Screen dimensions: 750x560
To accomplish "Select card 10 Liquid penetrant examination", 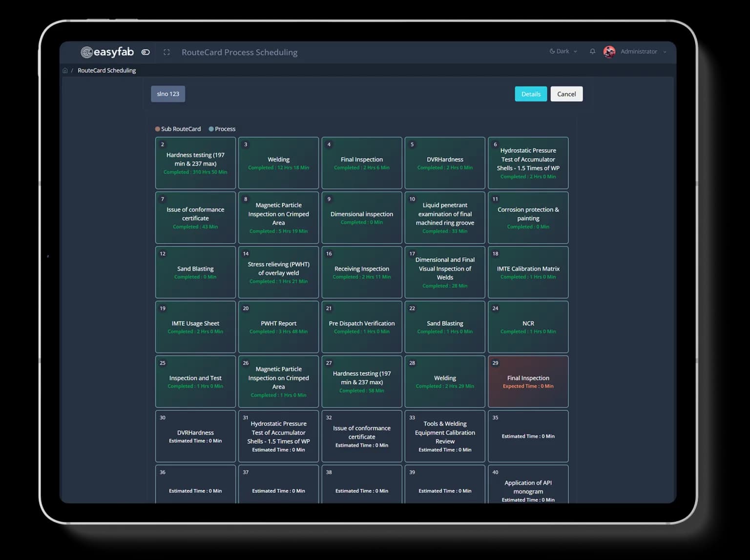I will (x=445, y=218).
